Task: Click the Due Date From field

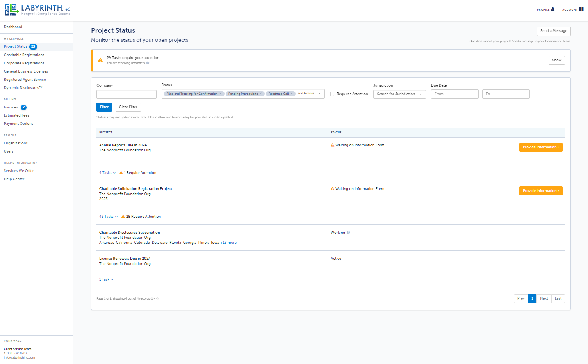Action: [x=454, y=94]
